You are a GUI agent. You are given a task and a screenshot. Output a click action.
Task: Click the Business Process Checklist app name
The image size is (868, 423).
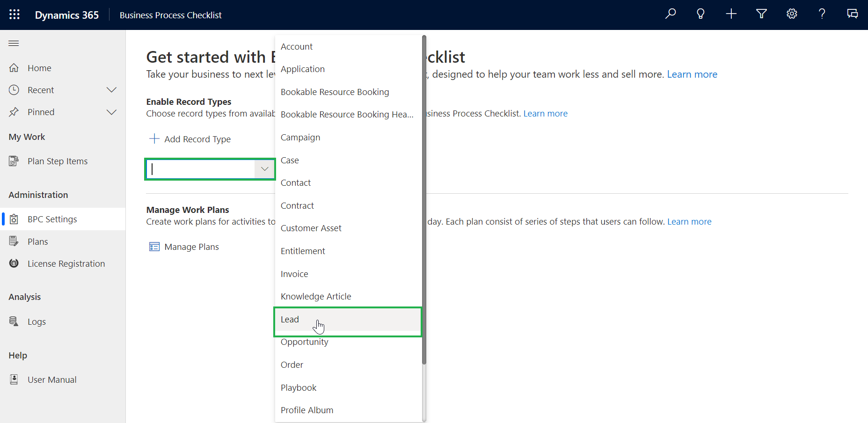click(x=171, y=15)
